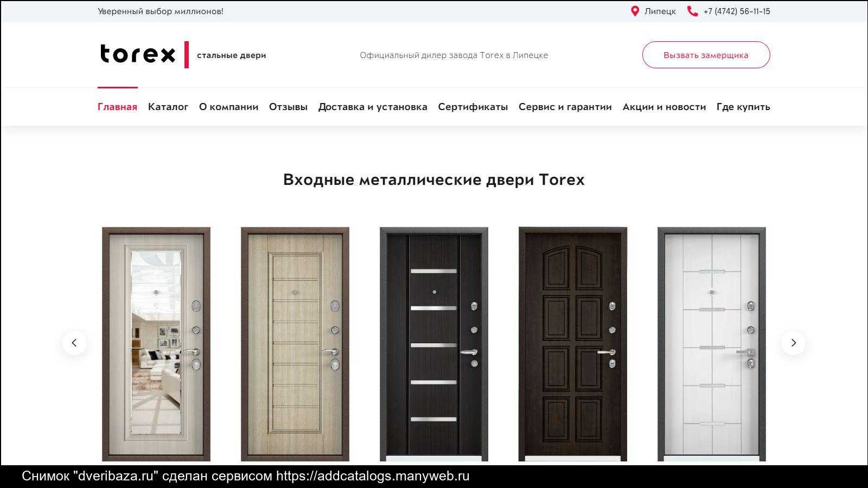Select the city Липецк

(660, 11)
